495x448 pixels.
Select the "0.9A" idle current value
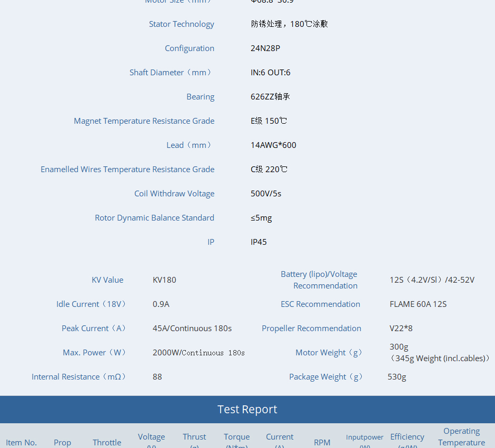pyautogui.click(x=161, y=304)
